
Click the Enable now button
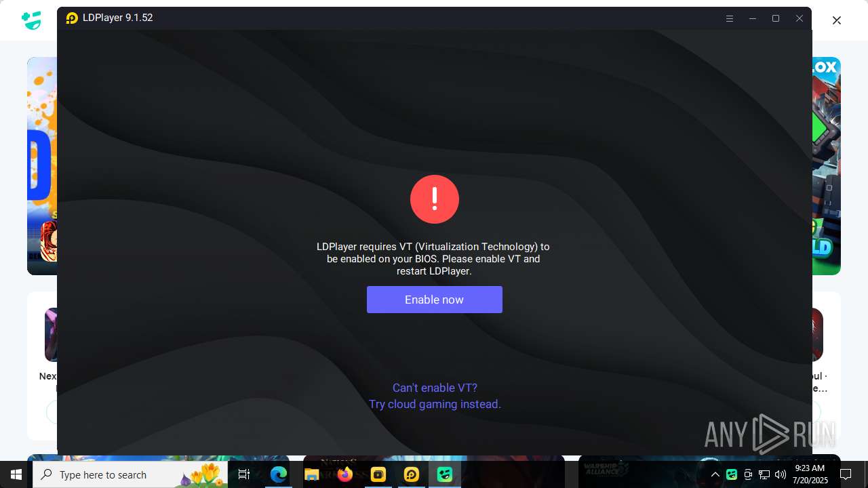point(434,300)
